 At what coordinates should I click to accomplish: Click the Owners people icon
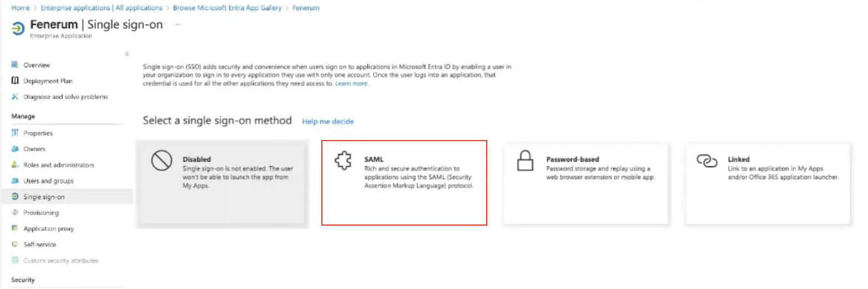pos(15,149)
